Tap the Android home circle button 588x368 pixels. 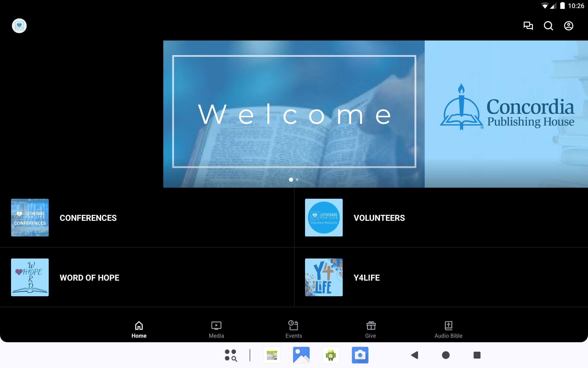coord(446,355)
